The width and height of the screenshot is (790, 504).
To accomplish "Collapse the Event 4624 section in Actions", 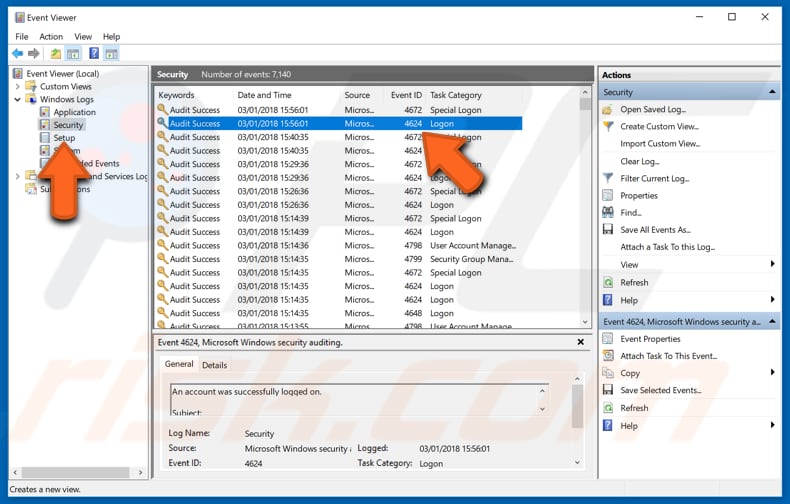I will (x=772, y=321).
